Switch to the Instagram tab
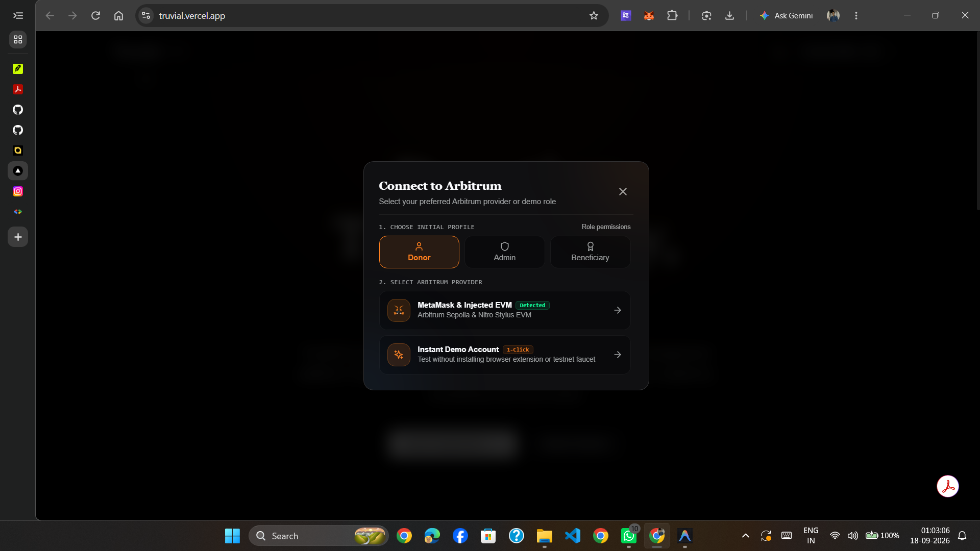 pos(18,191)
